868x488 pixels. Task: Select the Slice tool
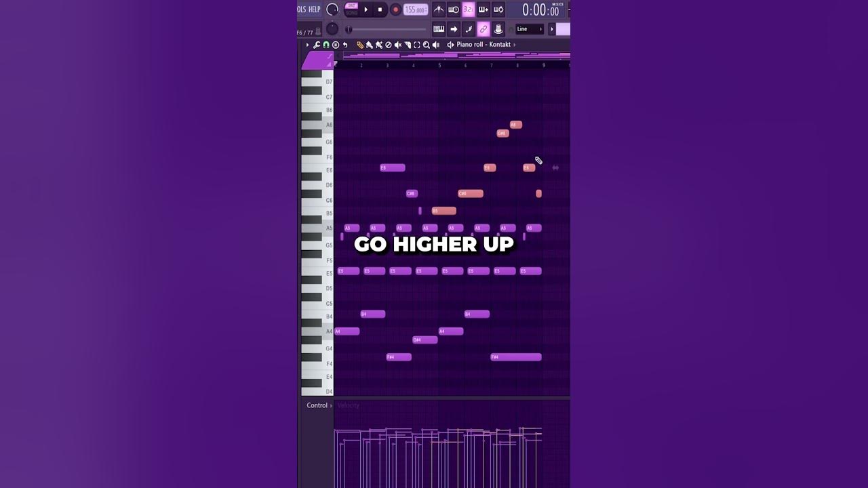[x=408, y=45]
